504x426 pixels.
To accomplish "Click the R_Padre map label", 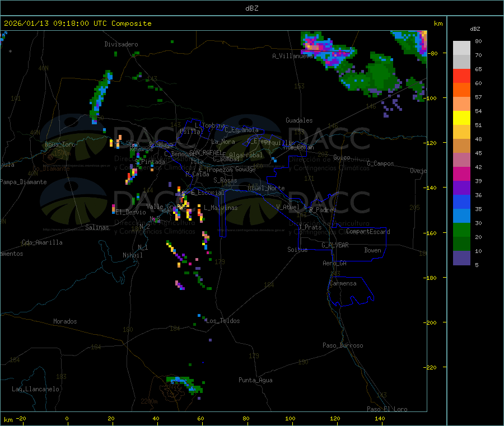I will click(321, 210).
